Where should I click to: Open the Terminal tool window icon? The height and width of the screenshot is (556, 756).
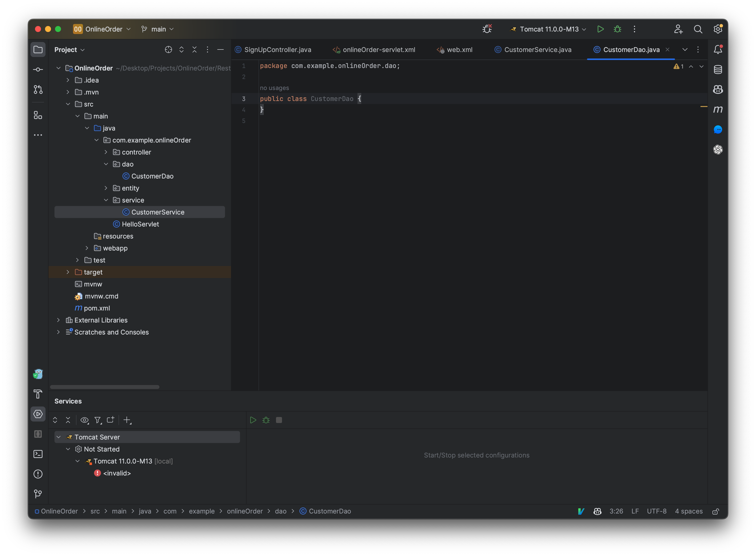click(x=38, y=454)
